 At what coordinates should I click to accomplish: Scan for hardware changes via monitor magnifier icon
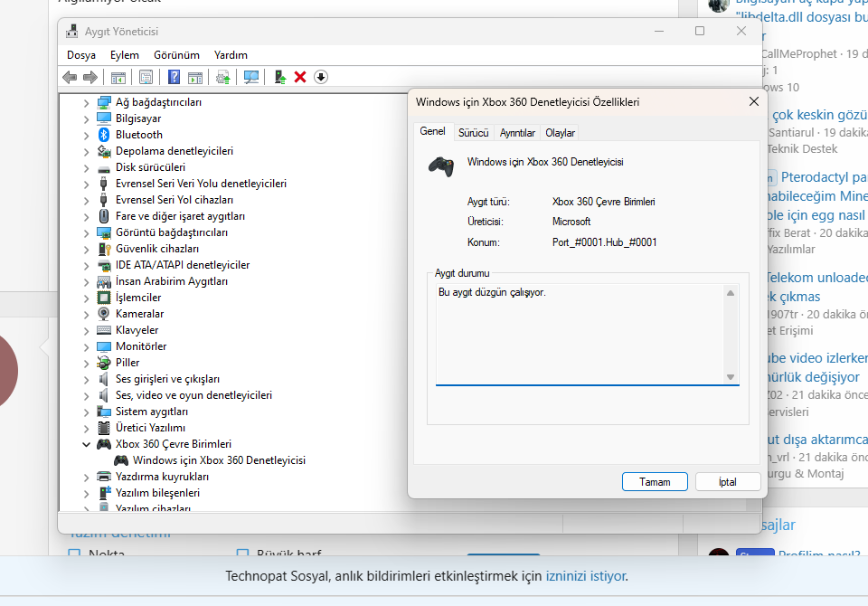[251, 77]
